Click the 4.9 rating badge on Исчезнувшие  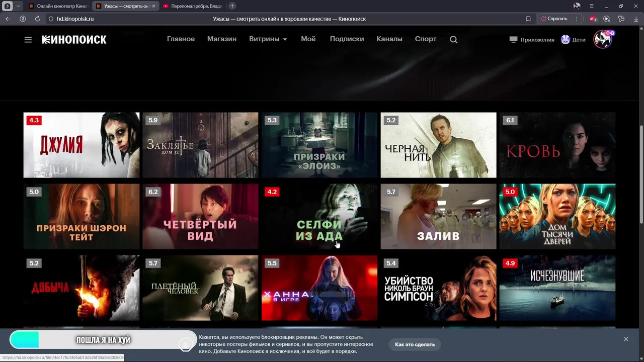pos(510,263)
